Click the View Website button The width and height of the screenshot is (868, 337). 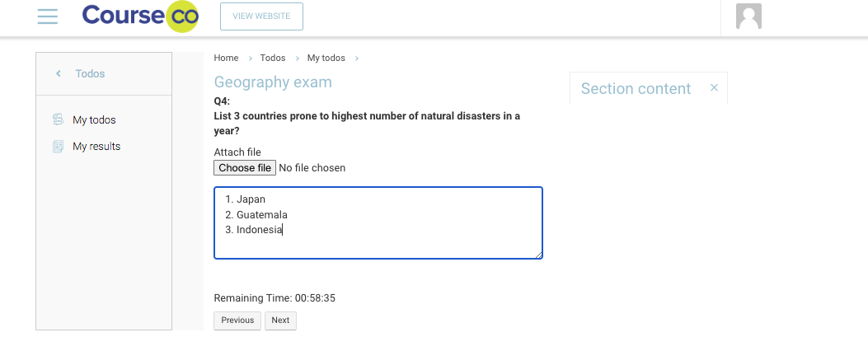click(261, 16)
